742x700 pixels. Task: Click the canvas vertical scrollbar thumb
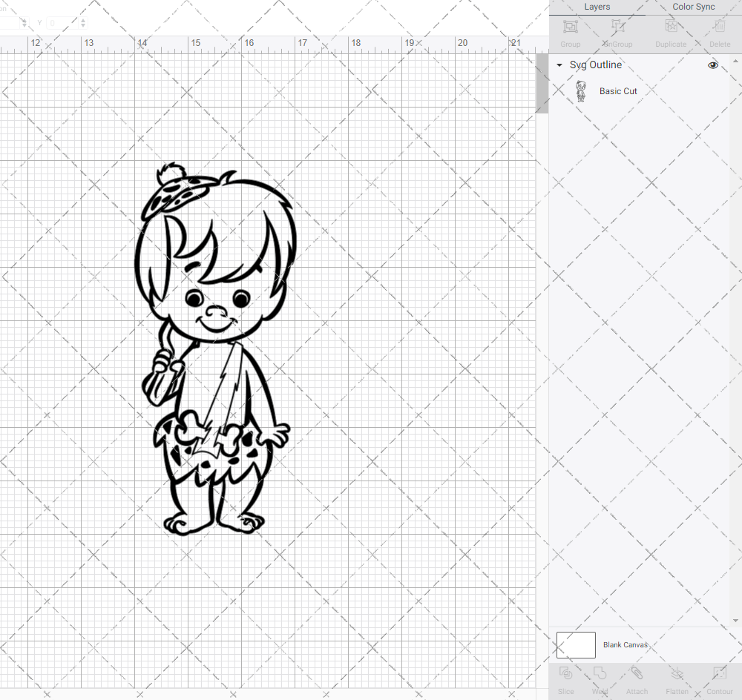(x=542, y=84)
